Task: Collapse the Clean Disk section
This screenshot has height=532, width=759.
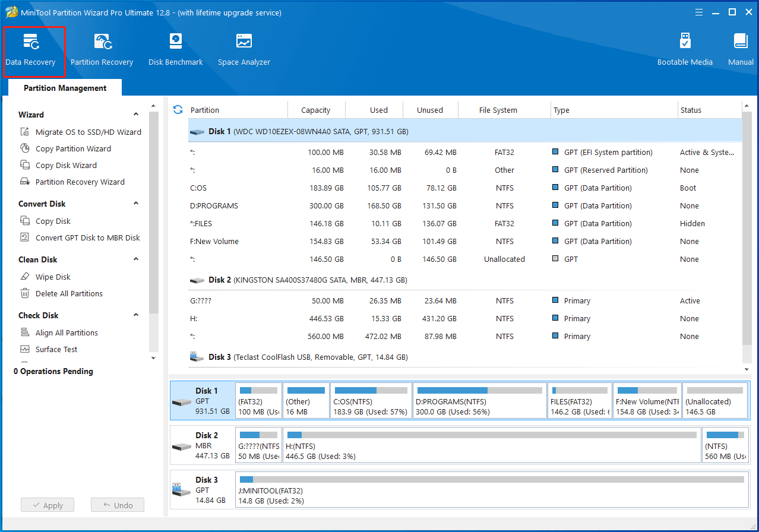Action: tap(136, 259)
